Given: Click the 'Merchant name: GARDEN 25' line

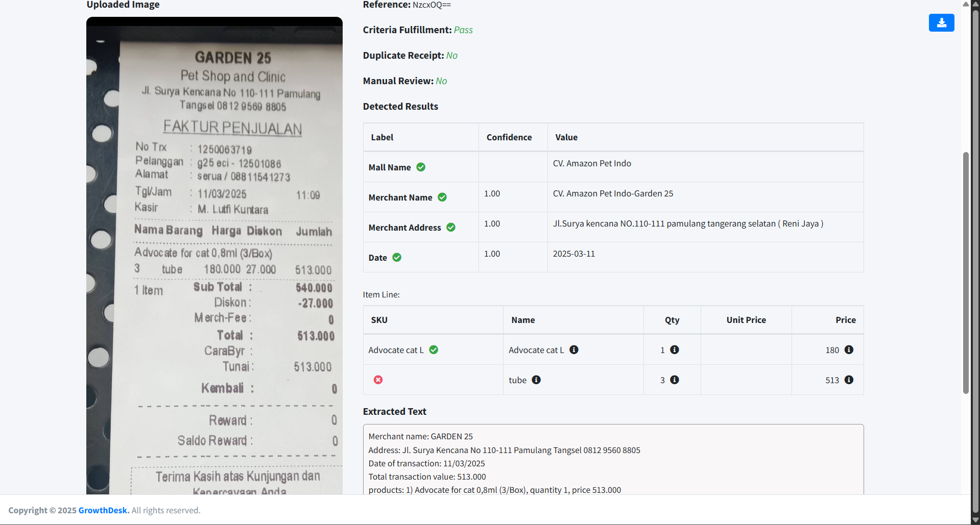Looking at the screenshot, I should tap(420, 436).
